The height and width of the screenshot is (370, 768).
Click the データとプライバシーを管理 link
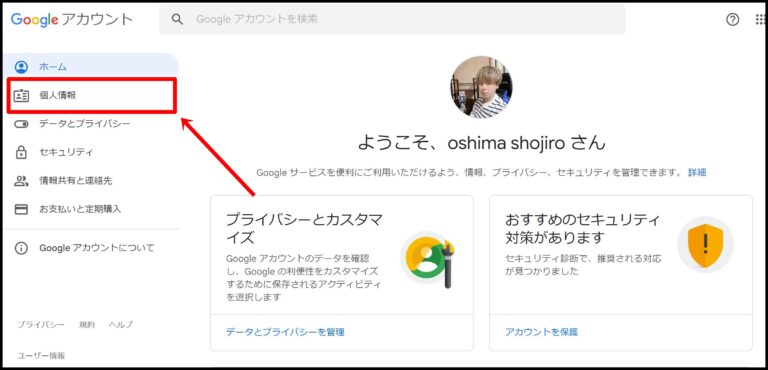pyautogui.click(x=285, y=332)
